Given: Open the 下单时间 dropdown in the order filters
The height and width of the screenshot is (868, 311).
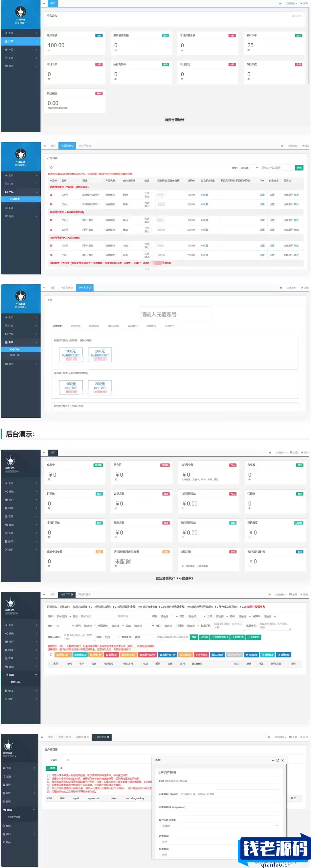Looking at the screenshot, I should click(x=63, y=616).
